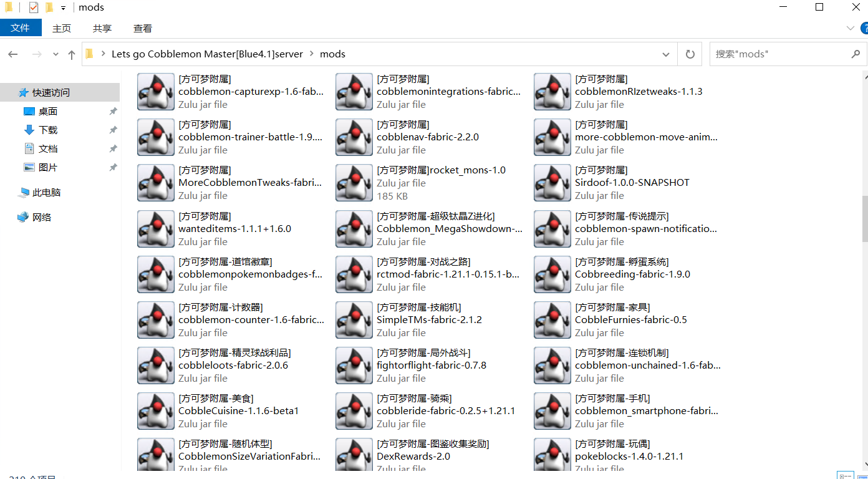Select the cobbleride-fabric-0.2.5+1.21.1 jar icon
Screen dimensions: 868x479
[x=354, y=411]
